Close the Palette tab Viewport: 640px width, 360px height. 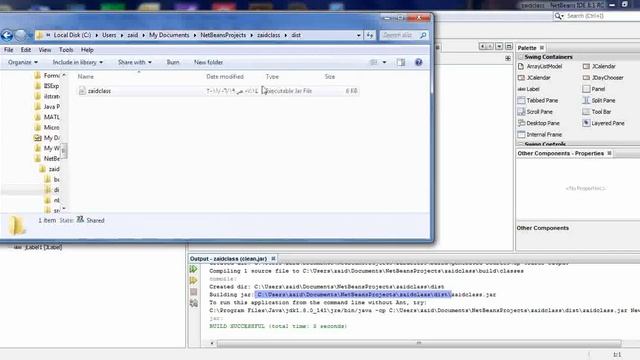(x=542, y=48)
